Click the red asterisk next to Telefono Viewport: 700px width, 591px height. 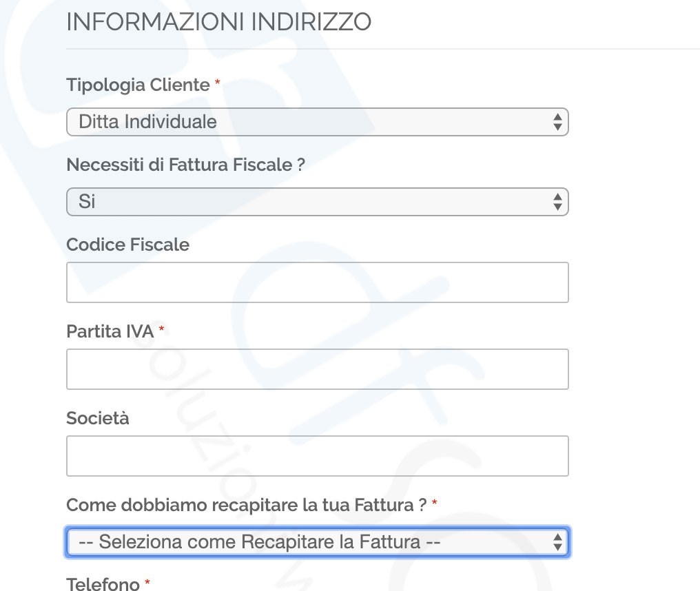click(x=147, y=582)
